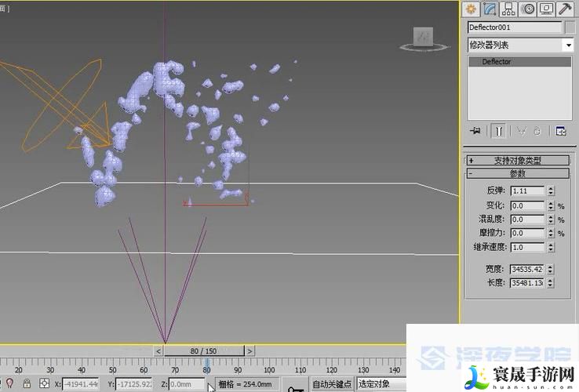
Task: Toggle Show End Result button
Action: [x=498, y=131]
